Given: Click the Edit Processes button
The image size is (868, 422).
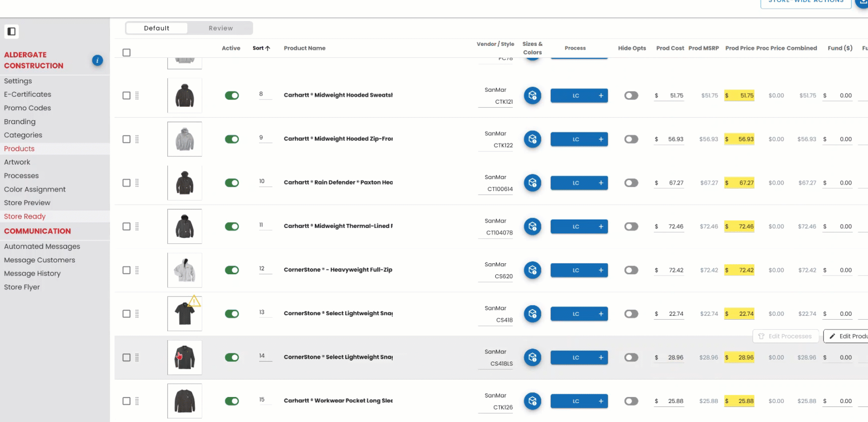Looking at the screenshot, I should point(785,336).
